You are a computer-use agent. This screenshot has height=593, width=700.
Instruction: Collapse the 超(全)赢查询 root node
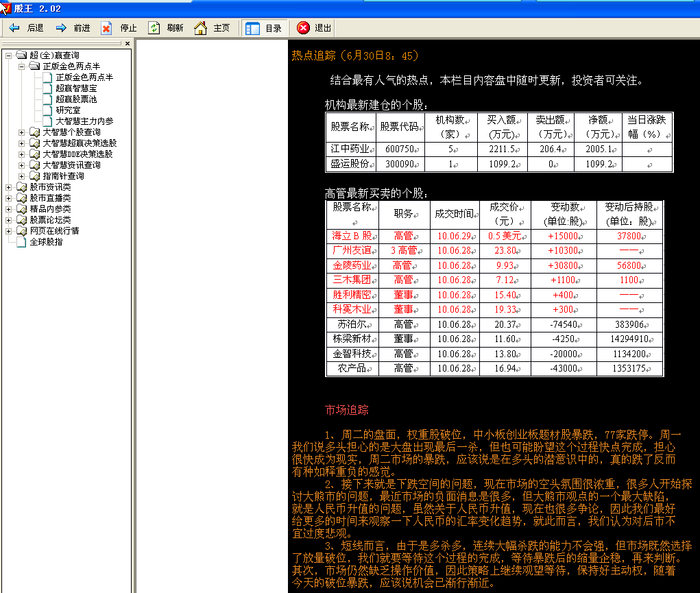pos(8,56)
